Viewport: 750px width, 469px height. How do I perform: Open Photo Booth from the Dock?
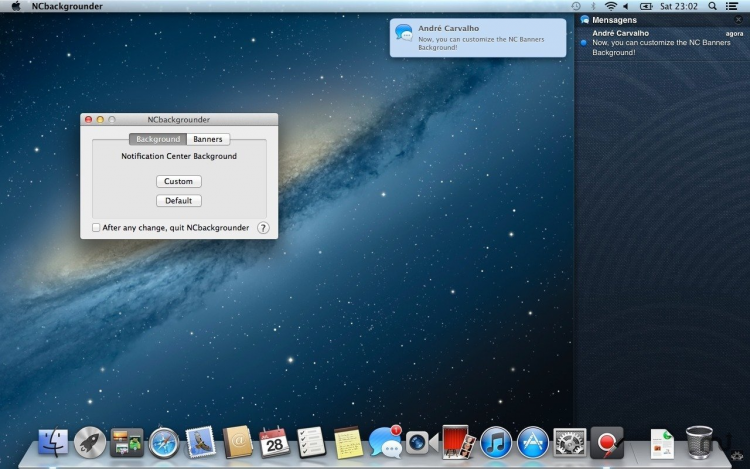coord(458,442)
